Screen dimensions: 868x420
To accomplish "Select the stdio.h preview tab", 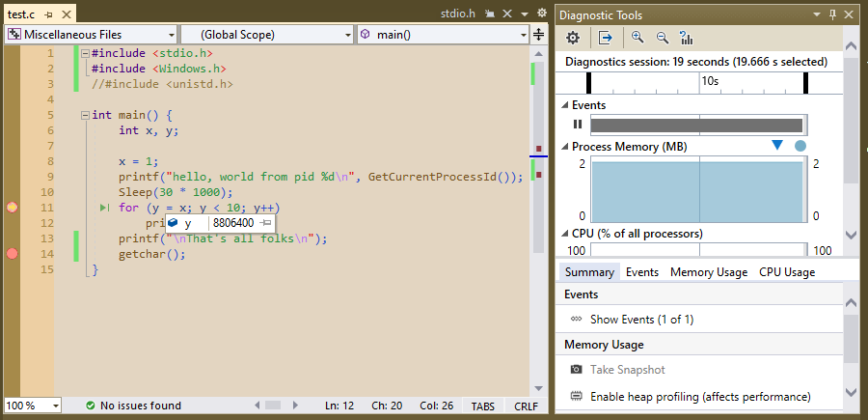I will [458, 14].
